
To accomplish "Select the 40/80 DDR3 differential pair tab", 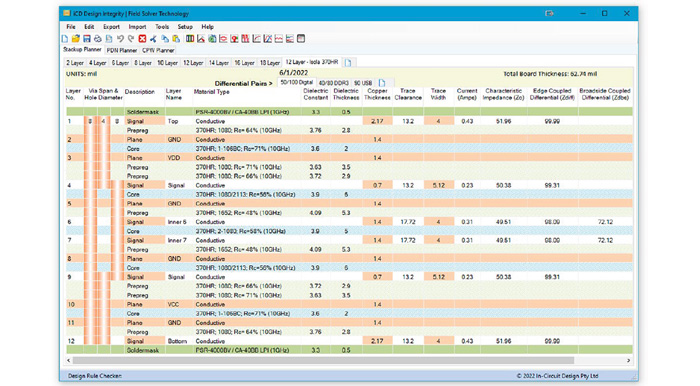I will [333, 83].
